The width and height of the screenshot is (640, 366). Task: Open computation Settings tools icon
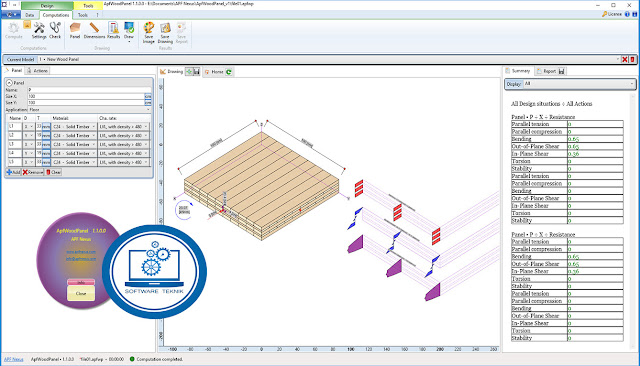click(39, 28)
